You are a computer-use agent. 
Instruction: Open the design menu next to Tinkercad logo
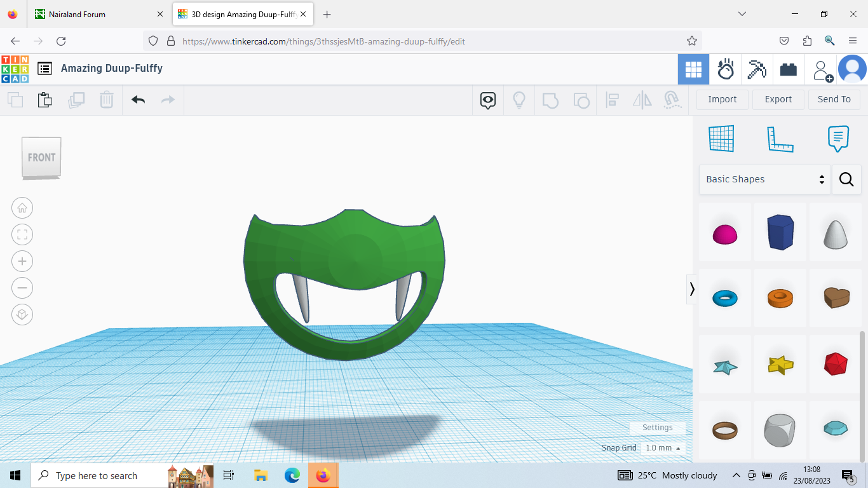pos(44,69)
